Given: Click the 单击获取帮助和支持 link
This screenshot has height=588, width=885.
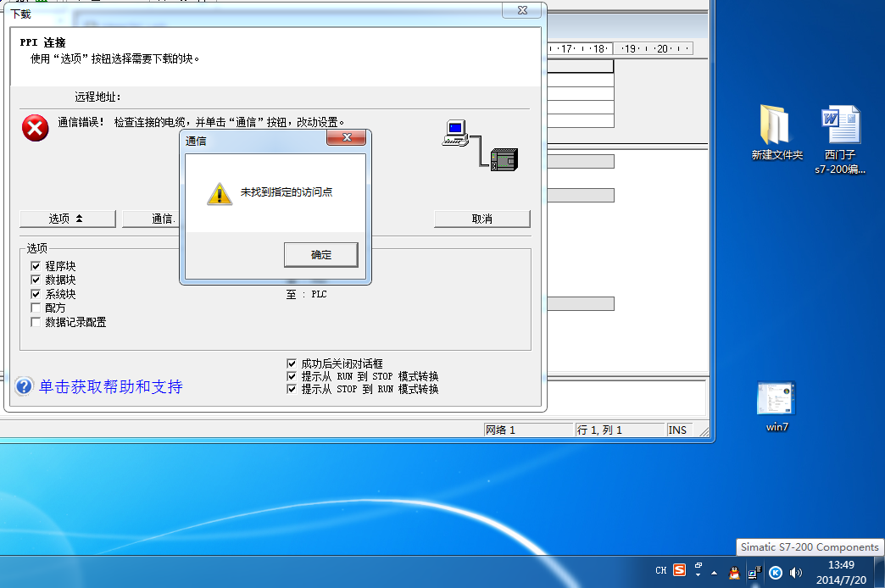Looking at the screenshot, I should click(x=110, y=387).
